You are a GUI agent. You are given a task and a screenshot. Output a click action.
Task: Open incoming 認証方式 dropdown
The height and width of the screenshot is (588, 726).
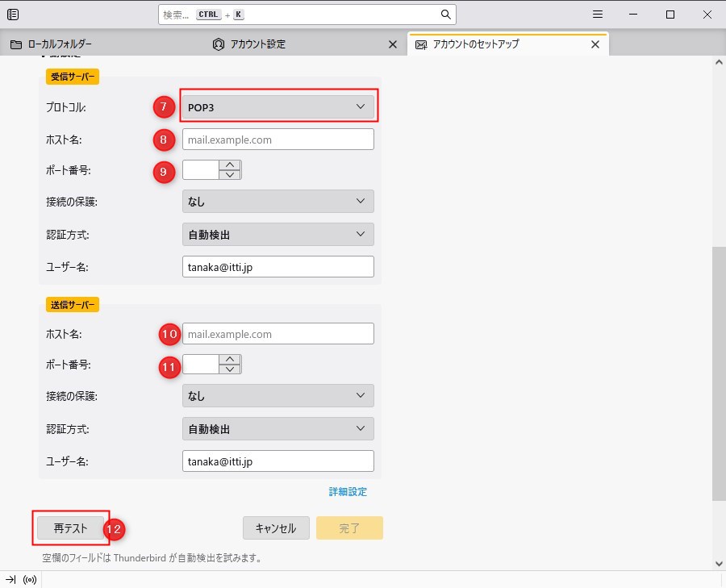click(278, 234)
